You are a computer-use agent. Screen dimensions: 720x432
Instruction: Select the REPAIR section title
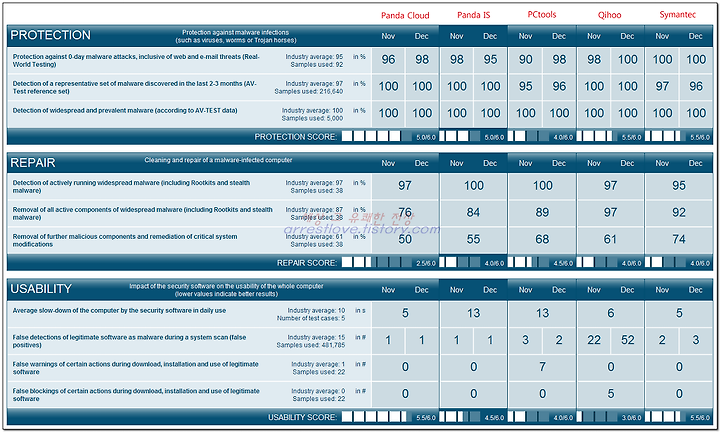pyautogui.click(x=33, y=163)
